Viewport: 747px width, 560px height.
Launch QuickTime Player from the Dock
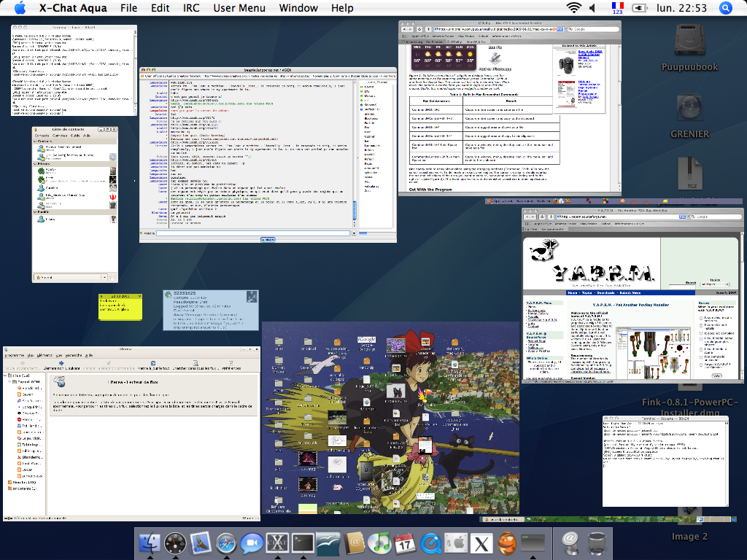point(430,543)
